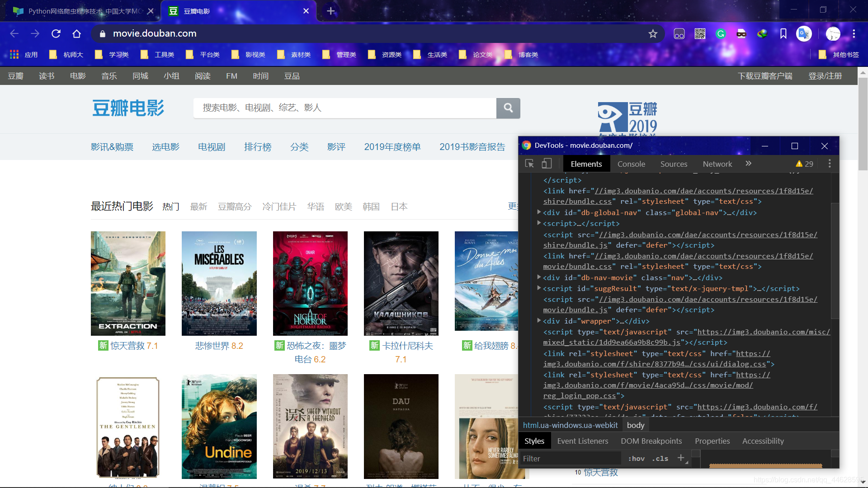Open movie/bundle.css stylesheet link in DevTools

(678, 261)
